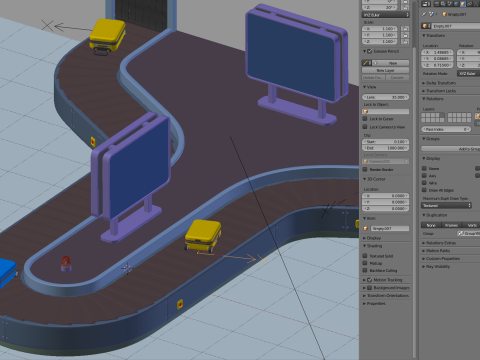The image size is (480, 360).
Task: Click the New Layer button
Action: click(x=385, y=70)
